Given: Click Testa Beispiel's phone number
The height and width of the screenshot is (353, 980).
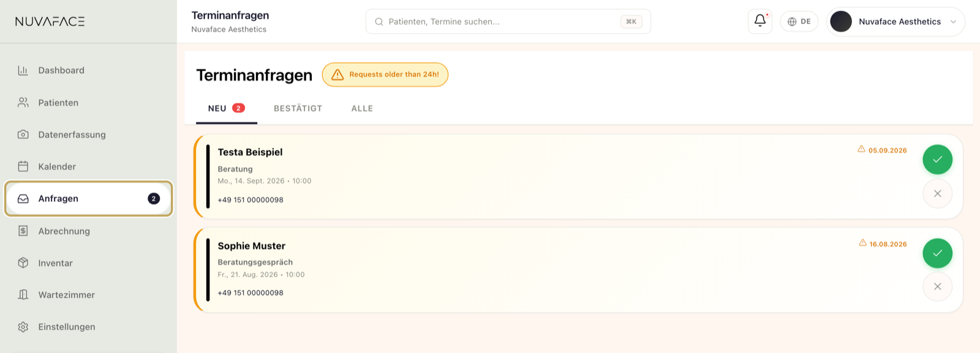Looking at the screenshot, I should (x=251, y=200).
